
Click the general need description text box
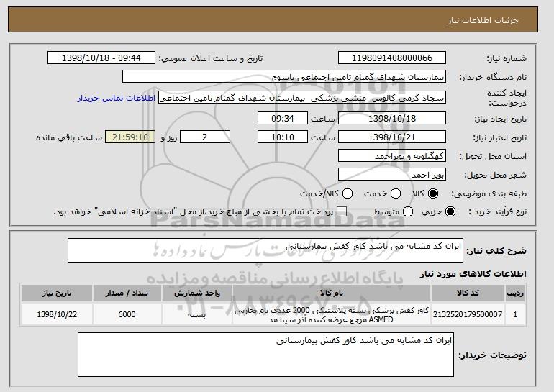[265, 251]
